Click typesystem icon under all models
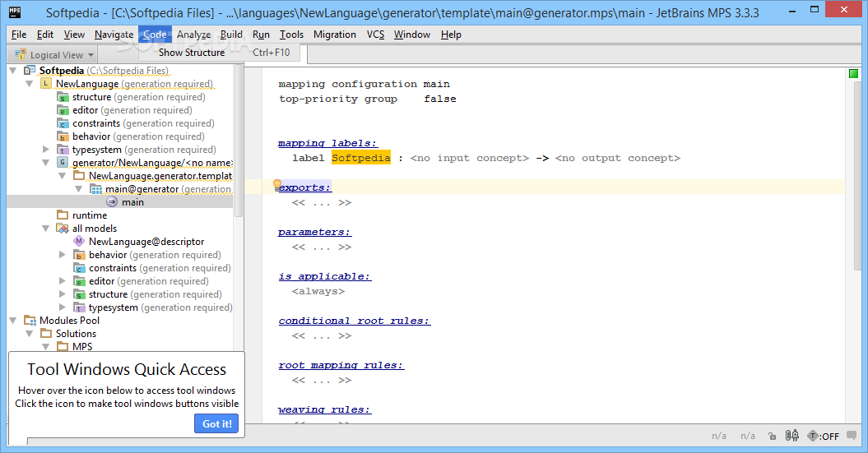This screenshot has width=868, height=453. pos(79,307)
